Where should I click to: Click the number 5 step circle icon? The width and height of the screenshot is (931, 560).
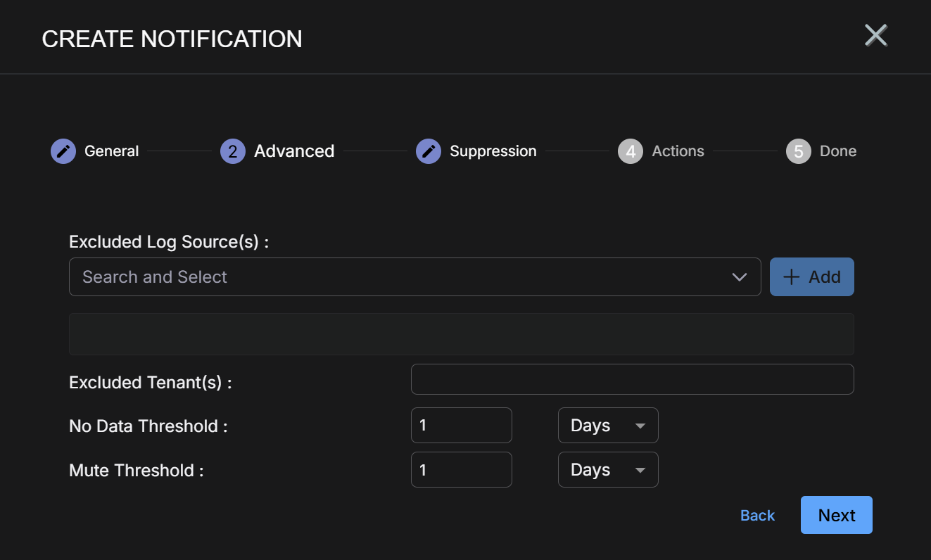[x=799, y=151]
